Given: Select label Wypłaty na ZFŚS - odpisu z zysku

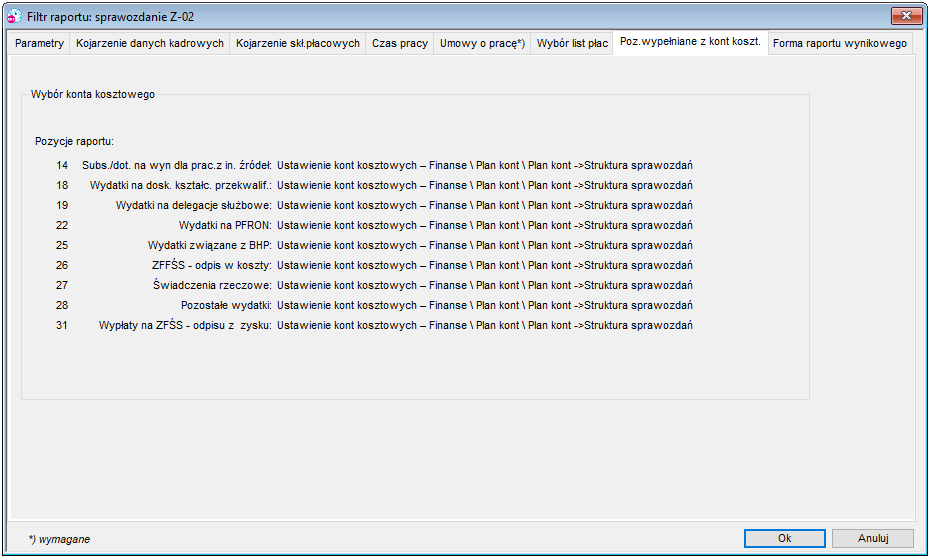Looking at the screenshot, I should click(185, 325).
